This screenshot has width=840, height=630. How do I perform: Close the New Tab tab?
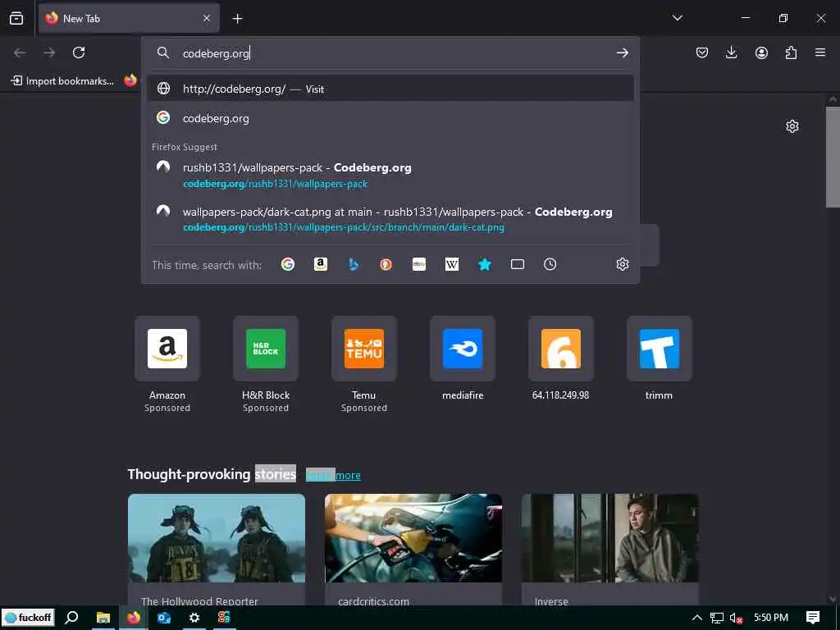[206, 18]
